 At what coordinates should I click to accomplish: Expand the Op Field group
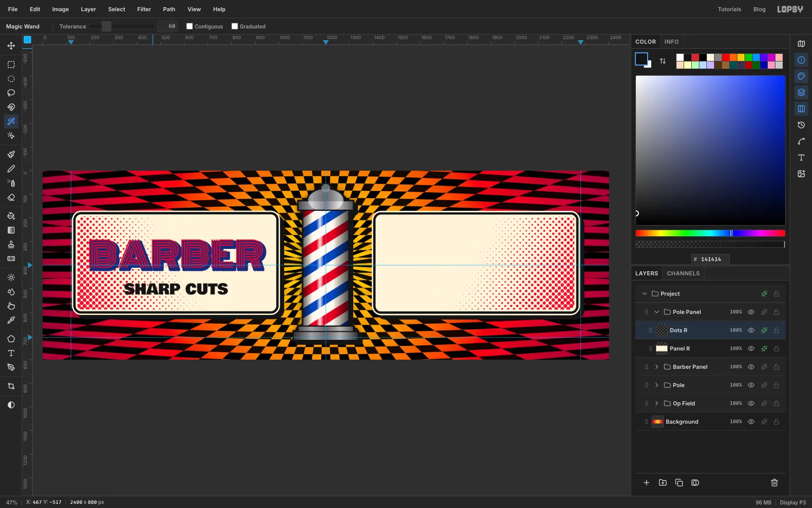(657, 403)
